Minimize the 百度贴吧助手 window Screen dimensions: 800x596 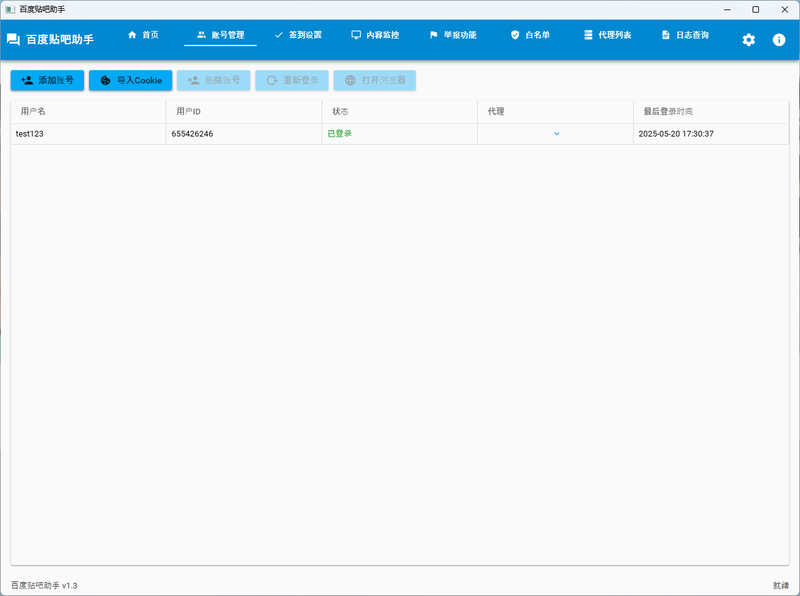[728, 10]
